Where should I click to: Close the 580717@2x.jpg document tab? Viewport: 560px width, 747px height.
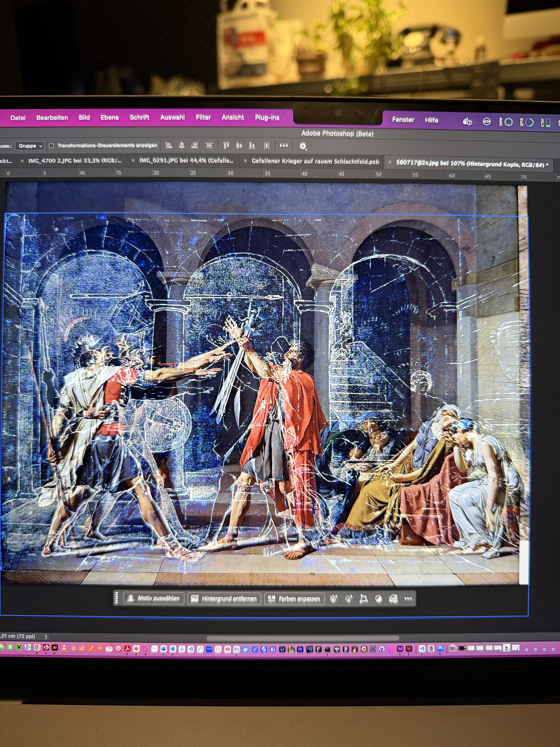(389, 162)
